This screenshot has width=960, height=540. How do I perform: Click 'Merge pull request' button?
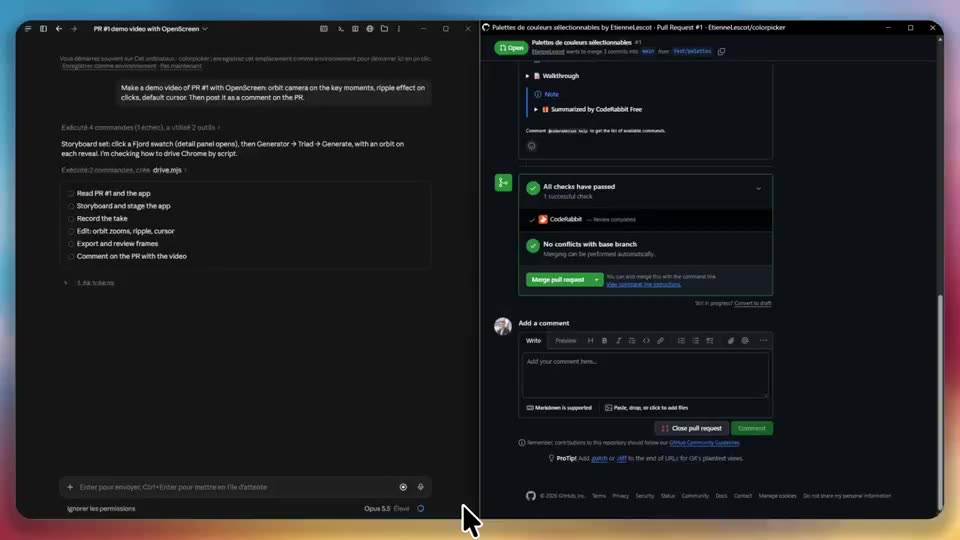coord(558,280)
